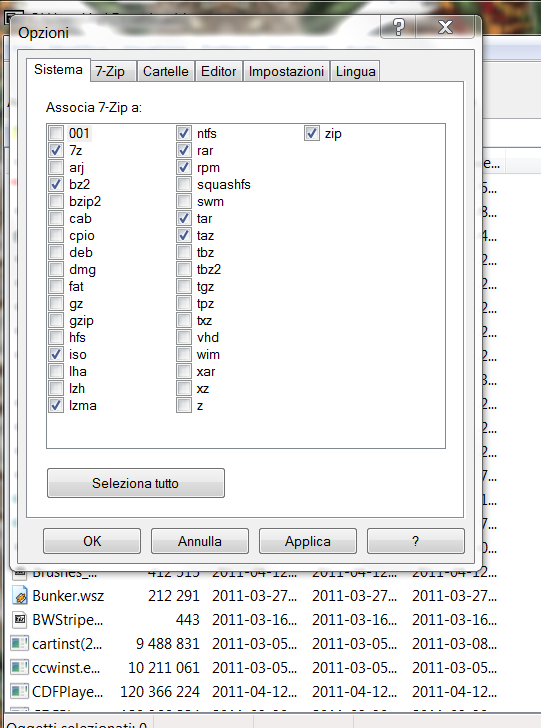Check the tgz checkbox

184,286
